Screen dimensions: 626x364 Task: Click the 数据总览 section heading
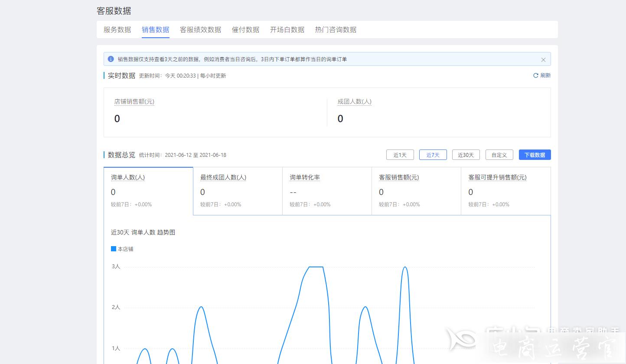[x=121, y=155]
